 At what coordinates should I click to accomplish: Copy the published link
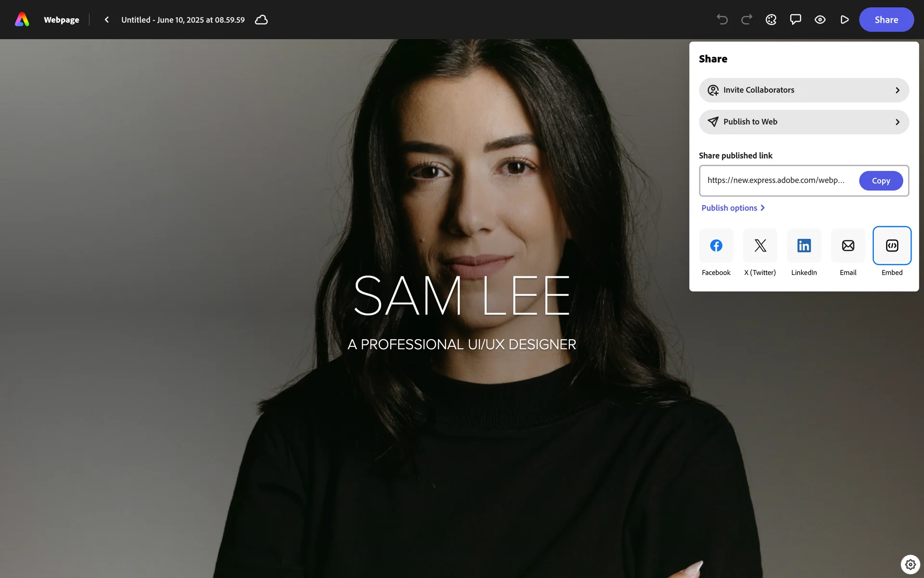[881, 181]
